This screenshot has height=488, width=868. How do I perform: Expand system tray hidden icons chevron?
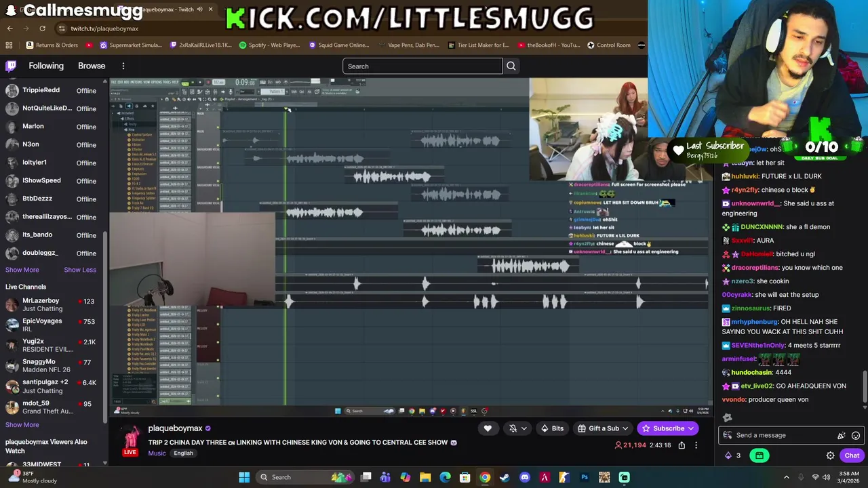(x=787, y=477)
